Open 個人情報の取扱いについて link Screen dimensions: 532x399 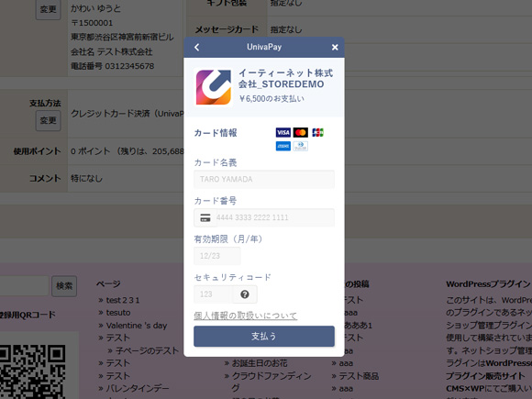tap(245, 316)
